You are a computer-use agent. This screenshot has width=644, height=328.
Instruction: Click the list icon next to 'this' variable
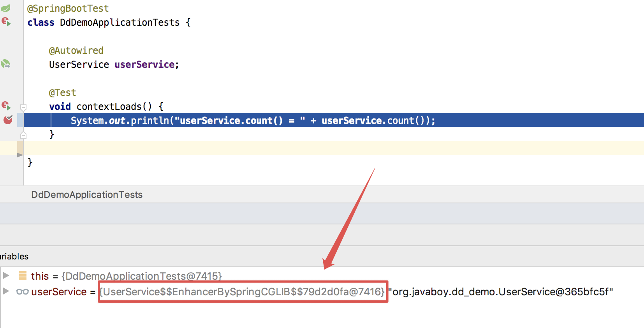[x=23, y=276]
